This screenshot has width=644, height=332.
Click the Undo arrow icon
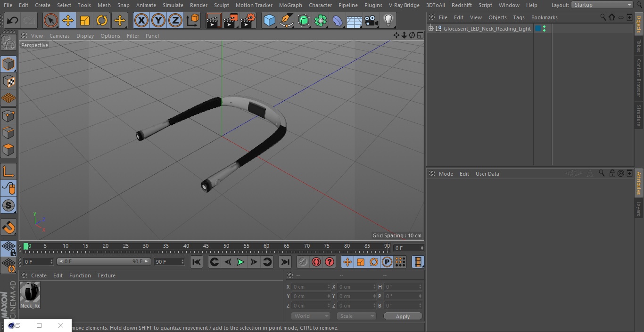pos(13,21)
